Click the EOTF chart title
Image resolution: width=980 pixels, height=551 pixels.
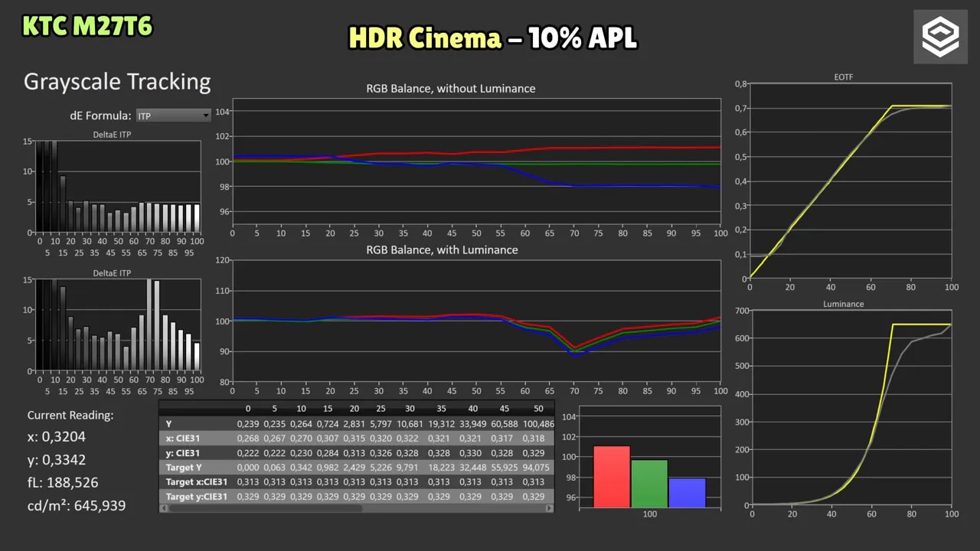844,77
